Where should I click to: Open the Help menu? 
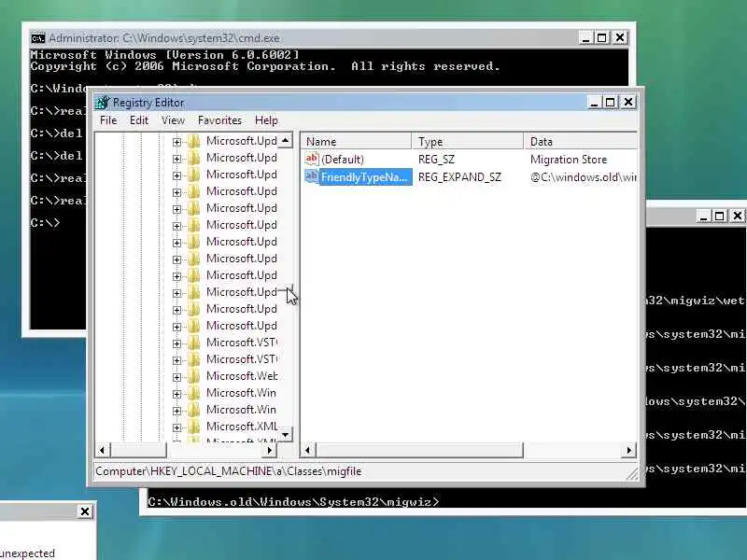(x=266, y=120)
